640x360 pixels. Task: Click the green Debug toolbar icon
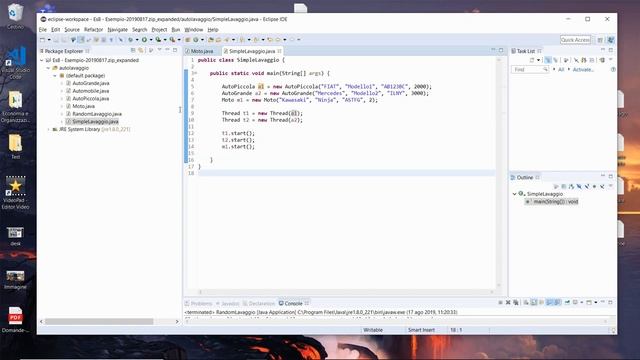[130, 40]
